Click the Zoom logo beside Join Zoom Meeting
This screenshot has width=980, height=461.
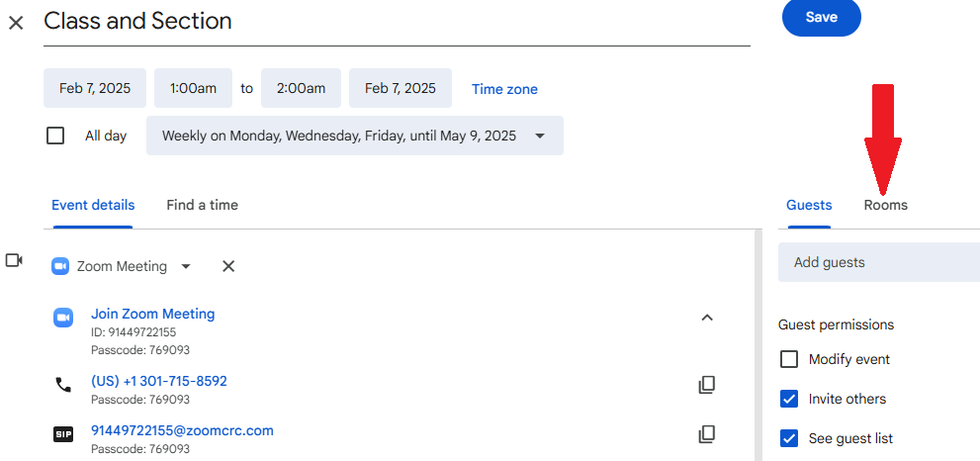click(63, 318)
